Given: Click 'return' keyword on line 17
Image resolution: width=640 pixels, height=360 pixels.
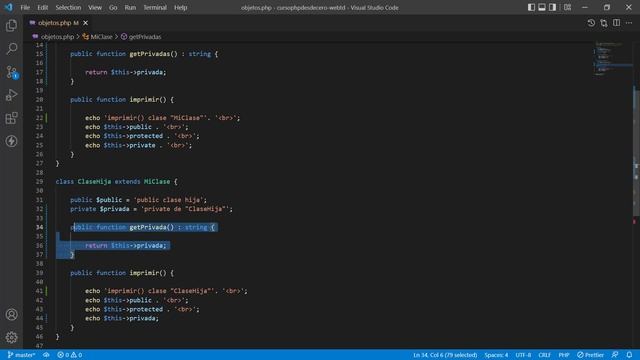Looking at the screenshot, I should click(96, 72).
